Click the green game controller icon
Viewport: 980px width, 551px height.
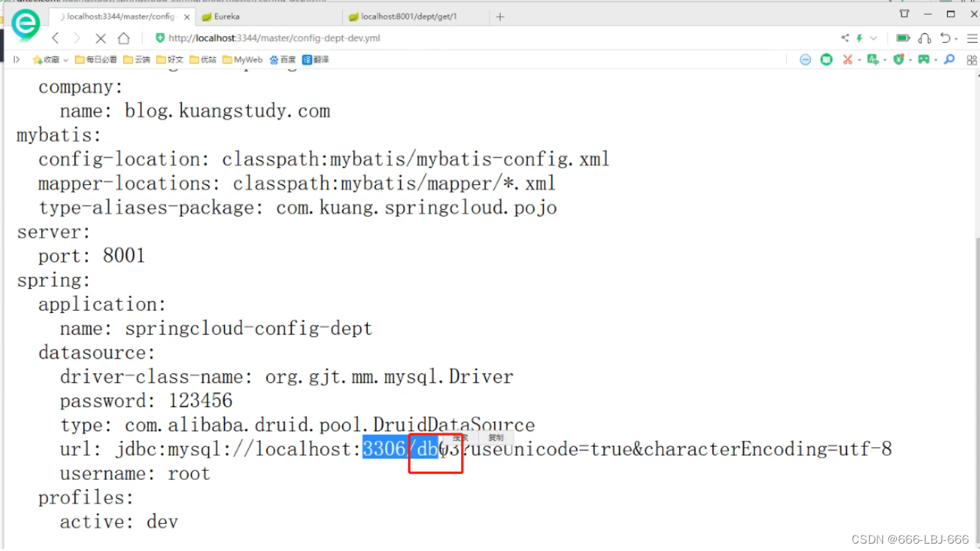pyautogui.click(x=923, y=60)
